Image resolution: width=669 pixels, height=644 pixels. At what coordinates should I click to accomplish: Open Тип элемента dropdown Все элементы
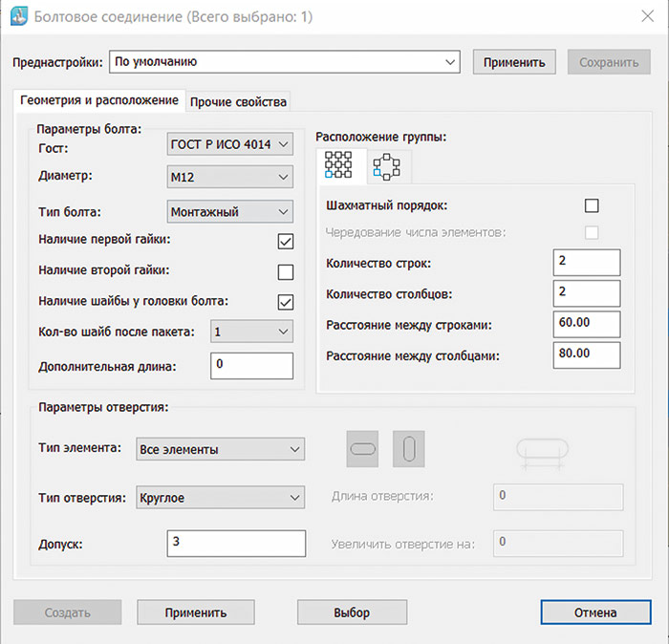(220, 449)
